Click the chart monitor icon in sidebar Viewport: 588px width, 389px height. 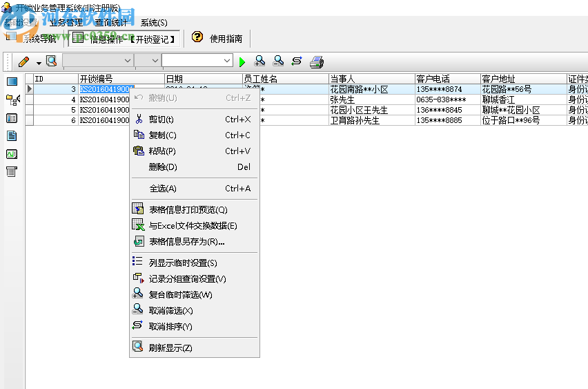click(x=12, y=154)
